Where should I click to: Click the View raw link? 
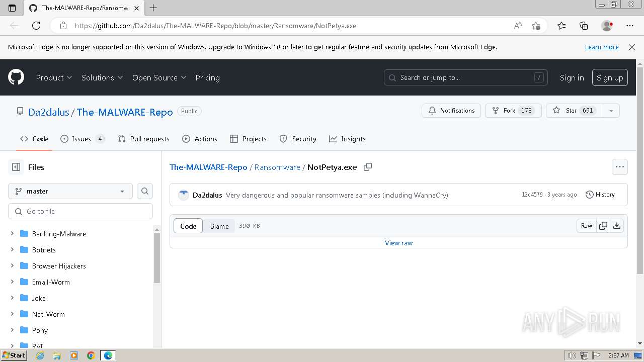398,243
